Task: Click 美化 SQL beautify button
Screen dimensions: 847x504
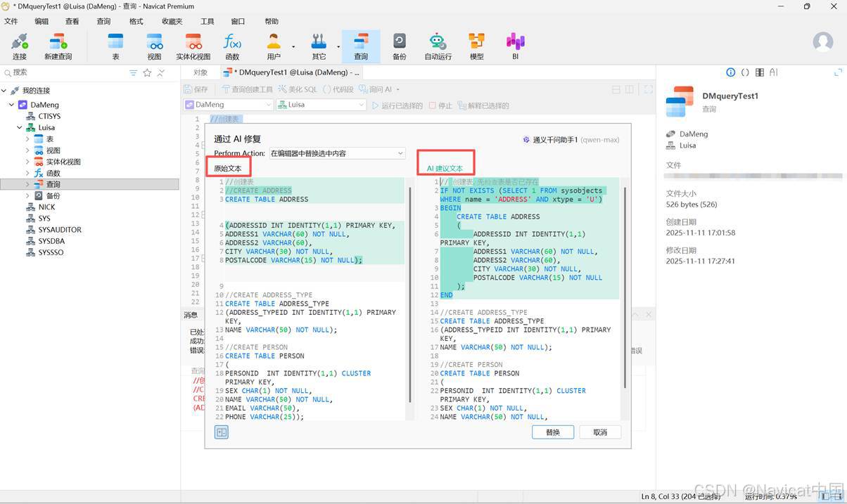Action: point(298,89)
